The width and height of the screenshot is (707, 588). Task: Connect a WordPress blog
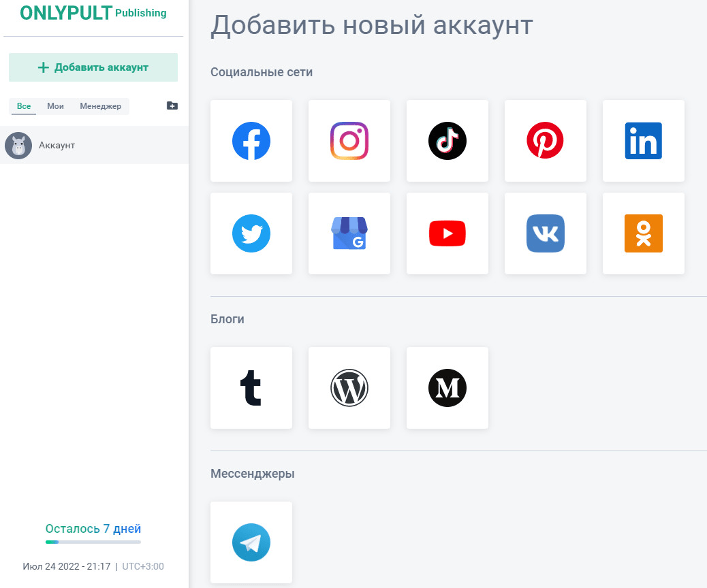click(349, 387)
